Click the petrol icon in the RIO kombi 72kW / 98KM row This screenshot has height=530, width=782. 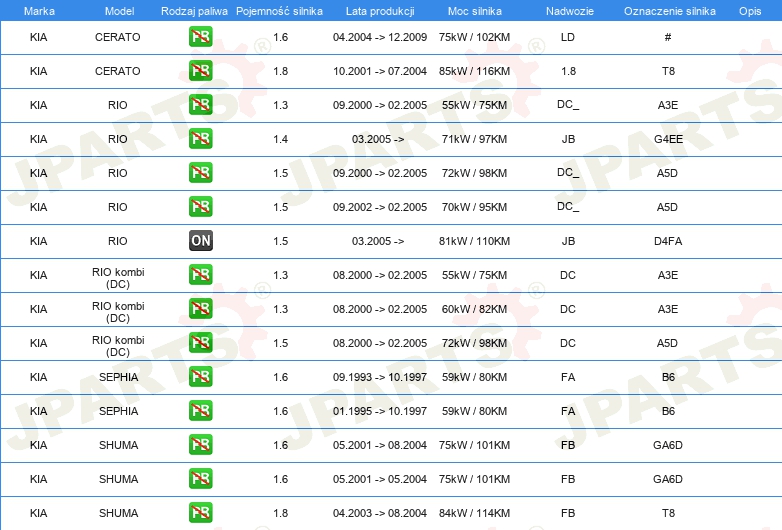point(200,343)
